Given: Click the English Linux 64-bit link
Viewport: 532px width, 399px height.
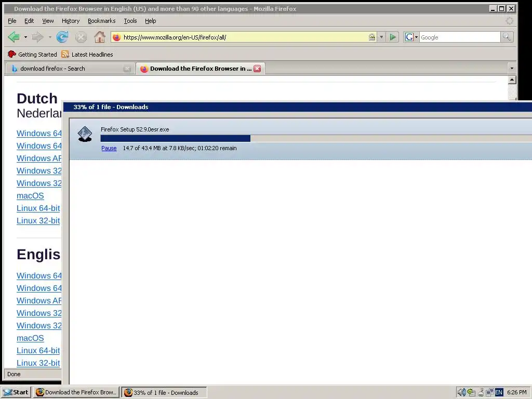Looking at the screenshot, I should click(38, 351).
